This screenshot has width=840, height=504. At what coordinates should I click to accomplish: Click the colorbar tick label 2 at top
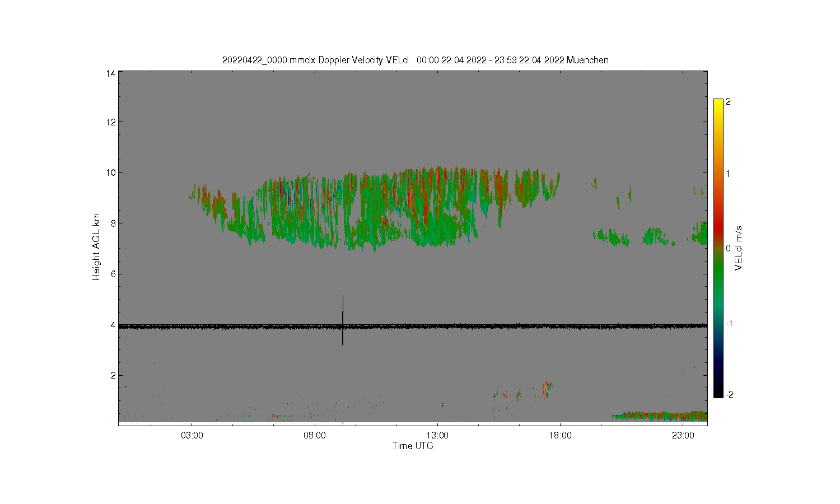(x=728, y=102)
